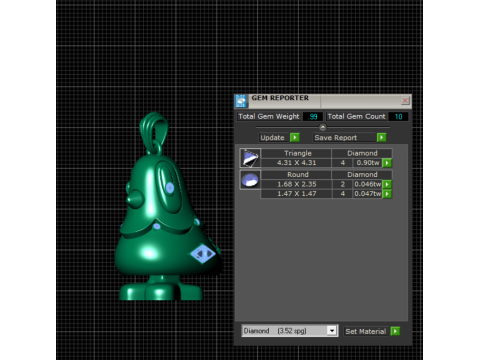Click the Total Gem Count value 10
Screen dimensions: 480x360
tap(398, 117)
